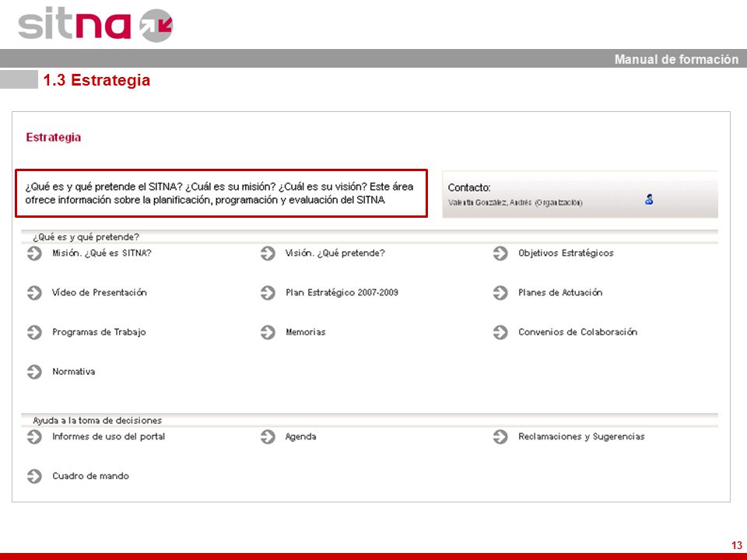Open Plan Estratégico 2007-2009 link
The image size is (747, 560).
tap(342, 293)
